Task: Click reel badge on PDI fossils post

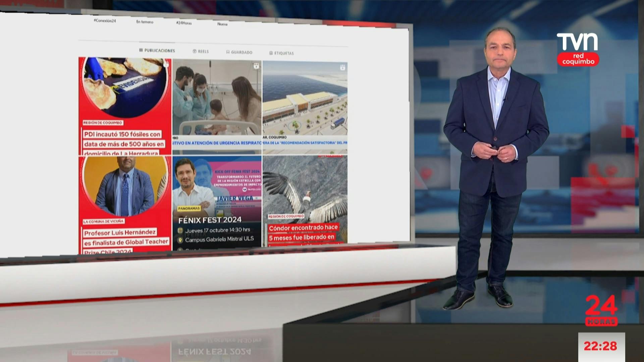Action: click(166, 64)
